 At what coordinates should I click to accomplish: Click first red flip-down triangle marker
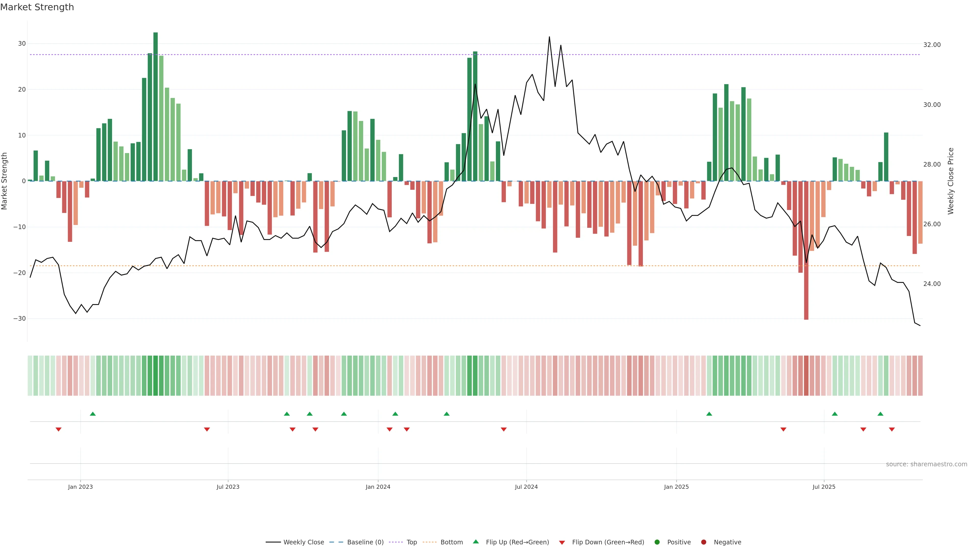[x=59, y=429]
